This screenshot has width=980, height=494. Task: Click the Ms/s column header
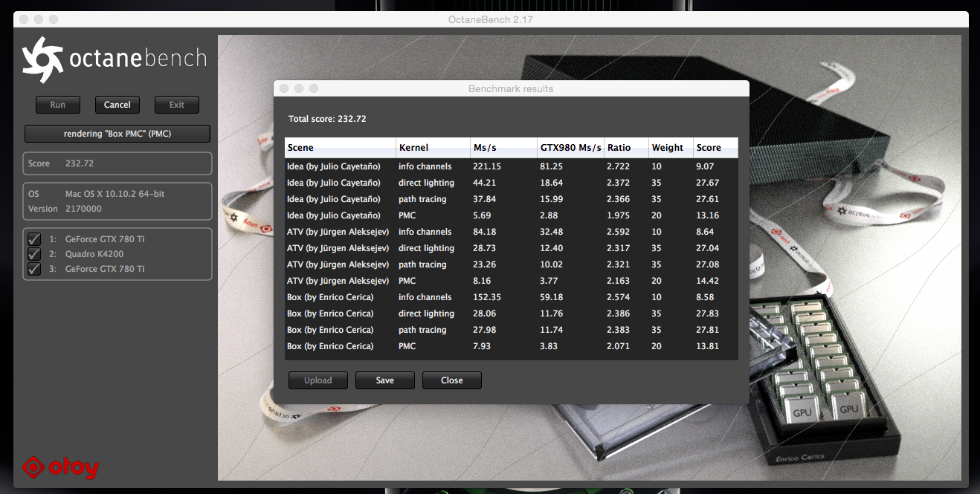tap(504, 147)
